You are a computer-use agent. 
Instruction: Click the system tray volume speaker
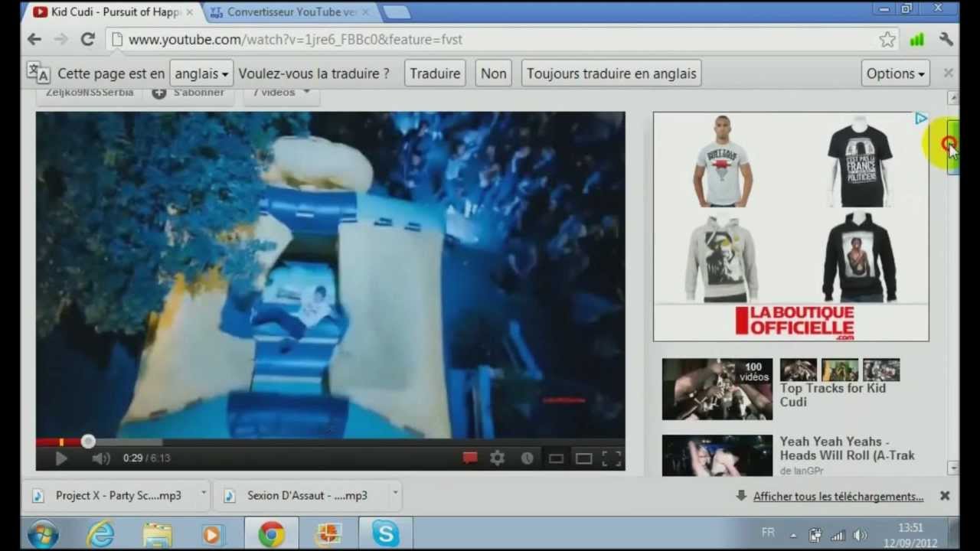[859, 535]
